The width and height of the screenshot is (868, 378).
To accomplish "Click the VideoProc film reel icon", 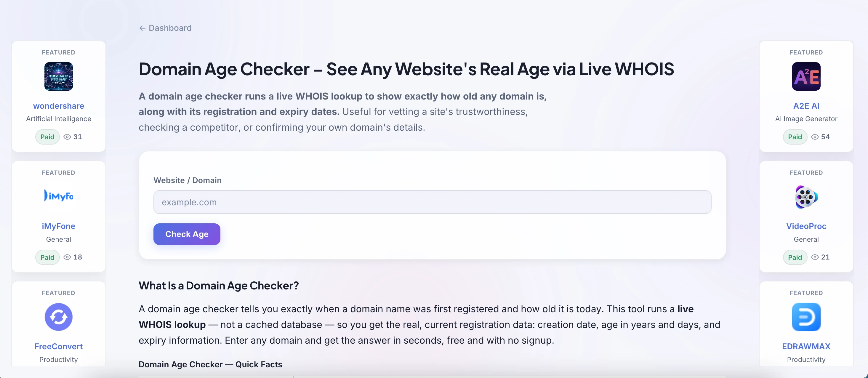I will click(806, 197).
